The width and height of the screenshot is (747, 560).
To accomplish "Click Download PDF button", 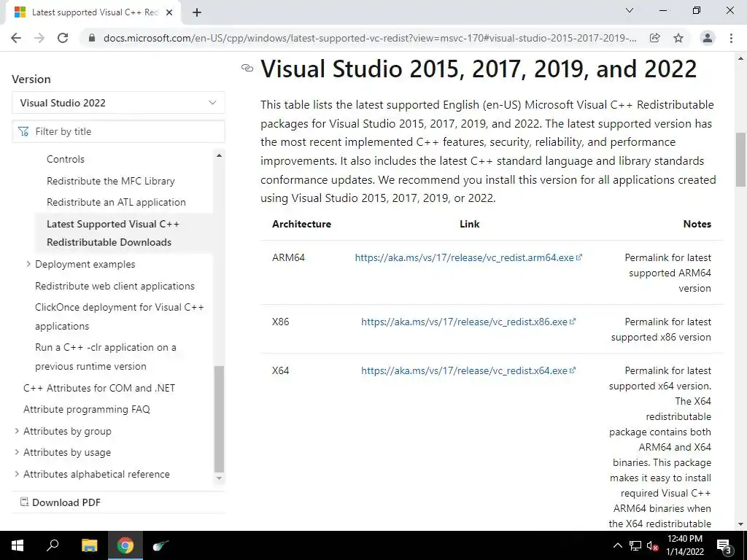I will click(x=61, y=502).
